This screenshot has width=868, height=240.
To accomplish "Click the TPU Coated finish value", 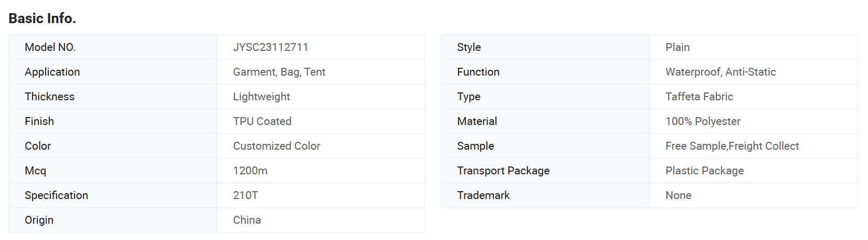I will coord(262,121).
